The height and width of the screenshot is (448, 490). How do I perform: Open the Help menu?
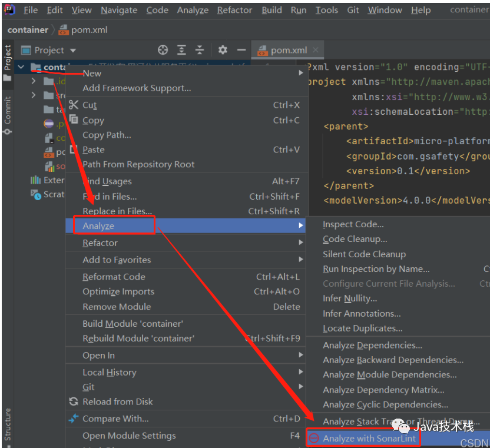click(x=421, y=10)
